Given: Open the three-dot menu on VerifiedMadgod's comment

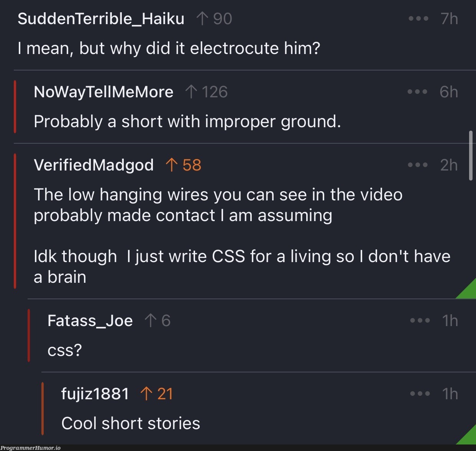Looking at the screenshot, I should (417, 165).
